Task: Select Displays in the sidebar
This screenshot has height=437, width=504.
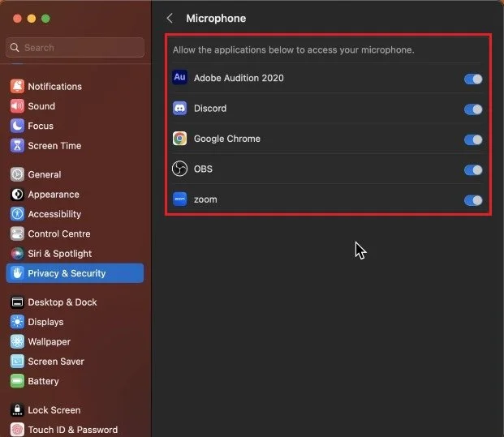Action: pyautogui.click(x=75, y=322)
